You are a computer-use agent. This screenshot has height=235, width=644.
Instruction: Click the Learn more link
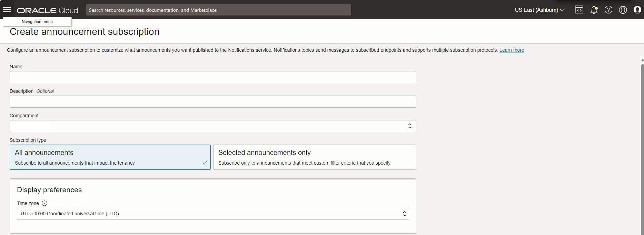tap(512, 50)
